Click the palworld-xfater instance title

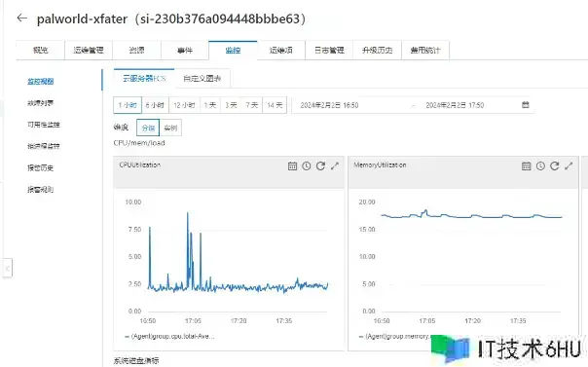[171, 18]
